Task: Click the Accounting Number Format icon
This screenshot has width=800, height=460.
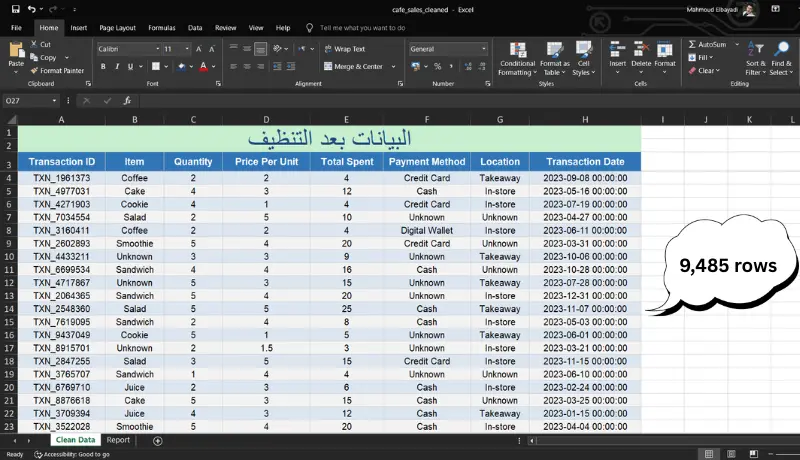Action: click(x=416, y=66)
